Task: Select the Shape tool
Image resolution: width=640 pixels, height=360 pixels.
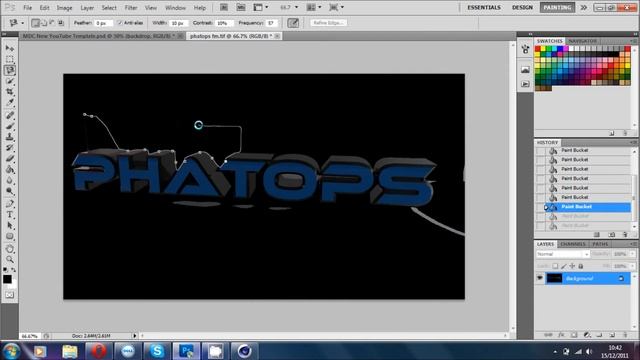Action: [10, 236]
